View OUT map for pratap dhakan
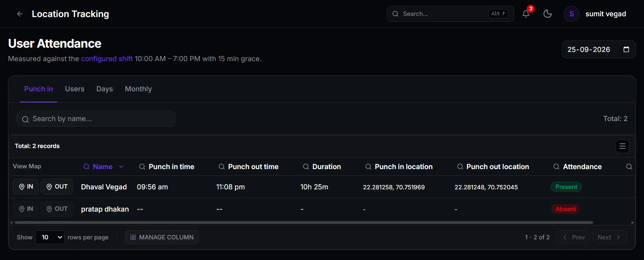The height and width of the screenshot is (260, 644). tap(57, 209)
